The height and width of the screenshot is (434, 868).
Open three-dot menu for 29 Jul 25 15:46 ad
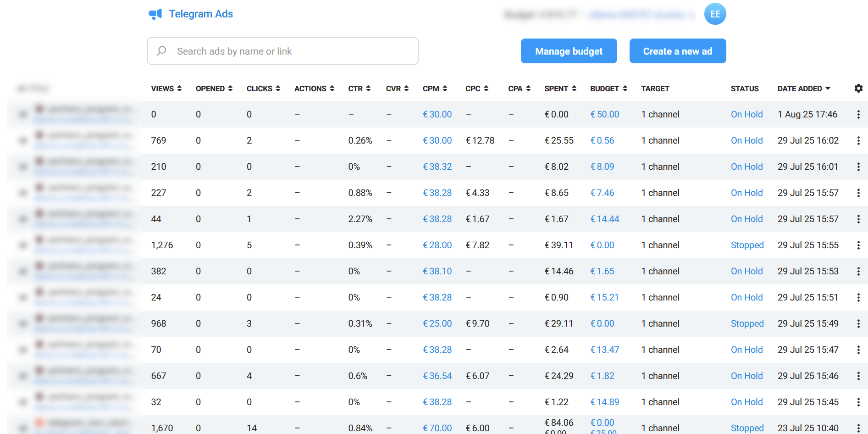(x=858, y=376)
